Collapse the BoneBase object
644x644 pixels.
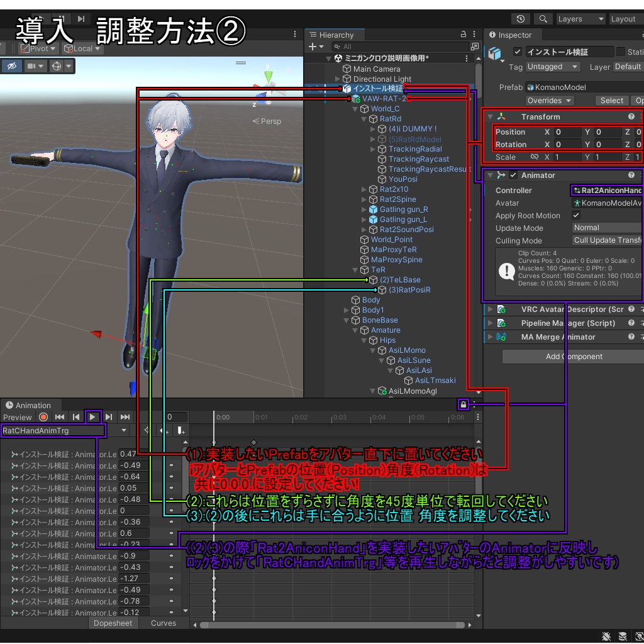pos(346,320)
